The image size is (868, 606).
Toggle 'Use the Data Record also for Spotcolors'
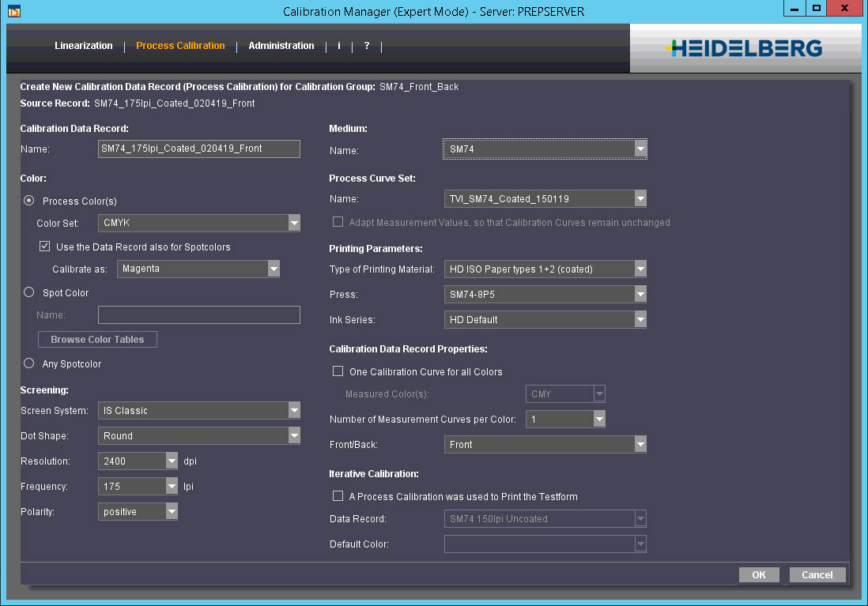pyautogui.click(x=45, y=247)
